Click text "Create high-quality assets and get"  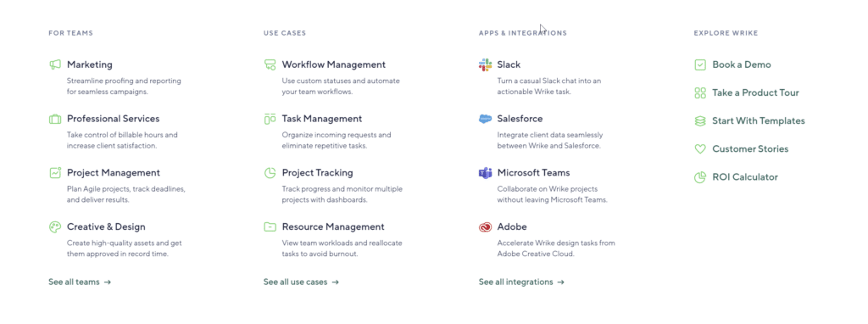tap(125, 243)
